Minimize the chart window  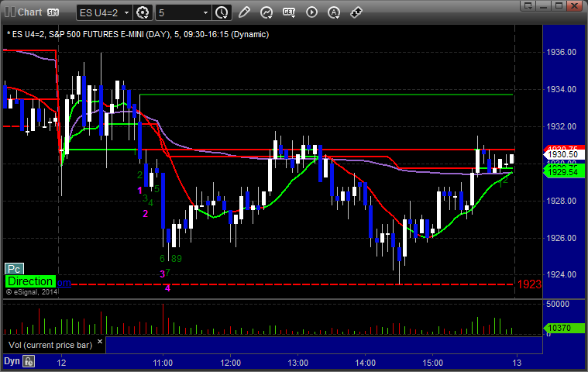coord(544,5)
